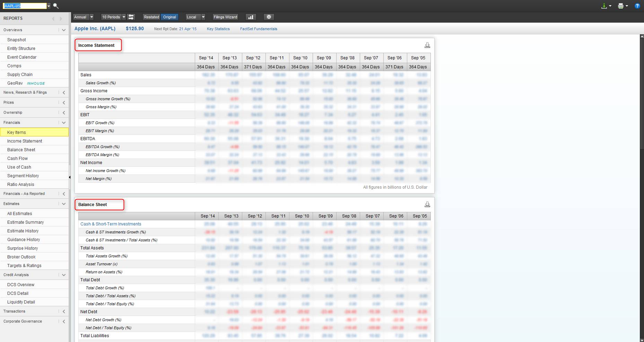Download the Income Statement table
This screenshot has height=342, width=644.
427,45
